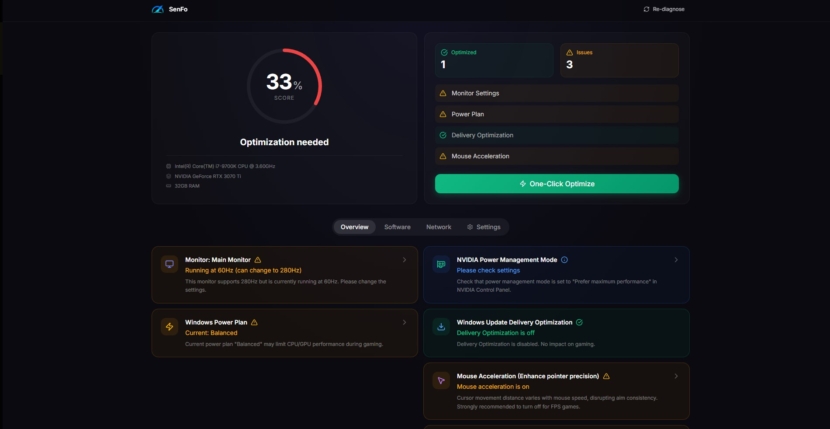The width and height of the screenshot is (830, 429).
Task: Open the Software tab
Action: point(397,227)
